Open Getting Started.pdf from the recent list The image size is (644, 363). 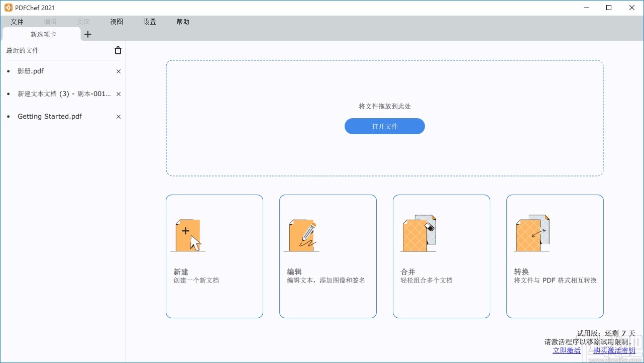click(49, 116)
